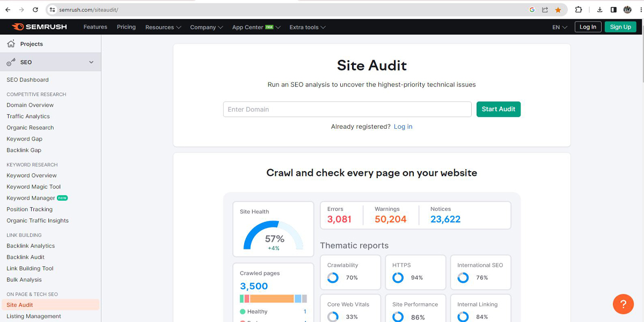Open Keyword Magic Tool in sidebar
The image size is (644, 322).
(x=34, y=187)
